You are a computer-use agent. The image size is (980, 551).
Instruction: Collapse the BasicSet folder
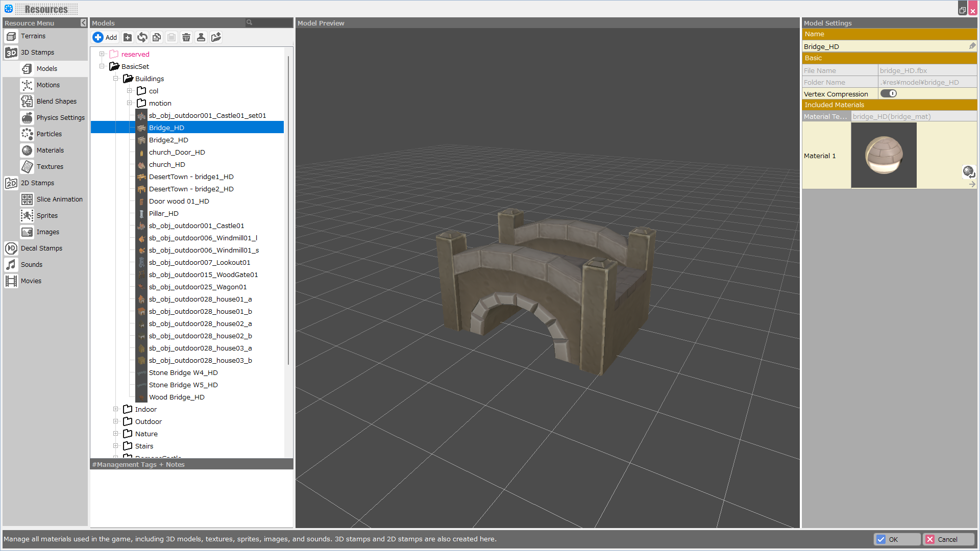pos(102,66)
